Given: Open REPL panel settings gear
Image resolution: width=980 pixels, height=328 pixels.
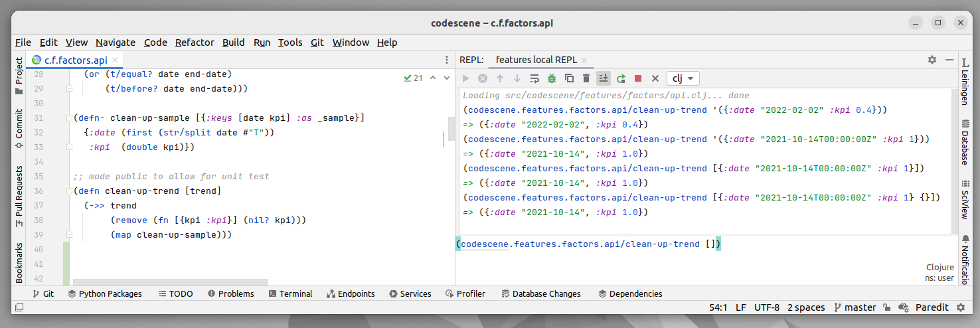Looking at the screenshot, I should (932, 60).
